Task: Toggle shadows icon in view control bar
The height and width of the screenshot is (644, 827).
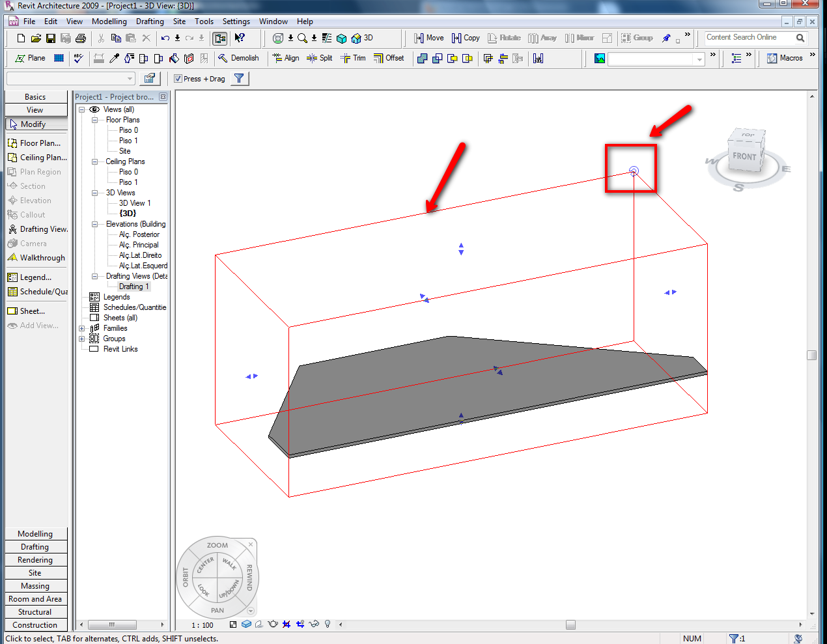Action: point(259,624)
